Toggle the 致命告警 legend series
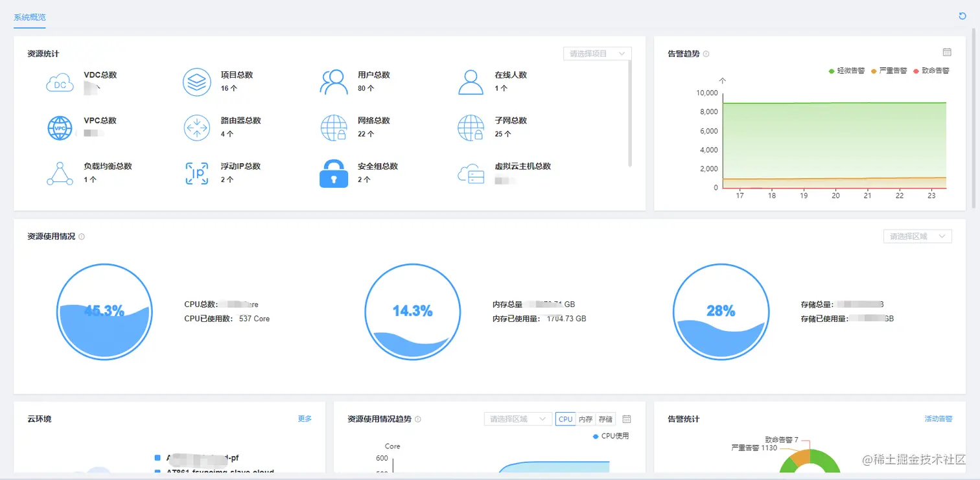 pyautogui.click(x=931, y=71)
